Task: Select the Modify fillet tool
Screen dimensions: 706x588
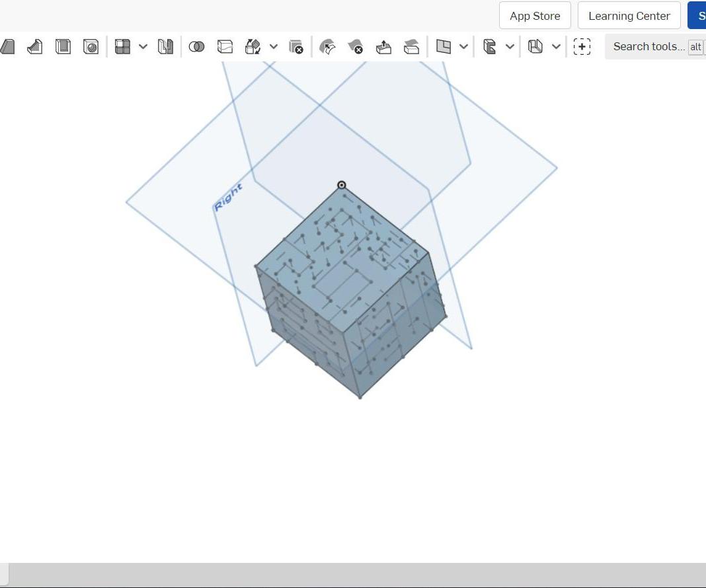Action: point(327,46)
